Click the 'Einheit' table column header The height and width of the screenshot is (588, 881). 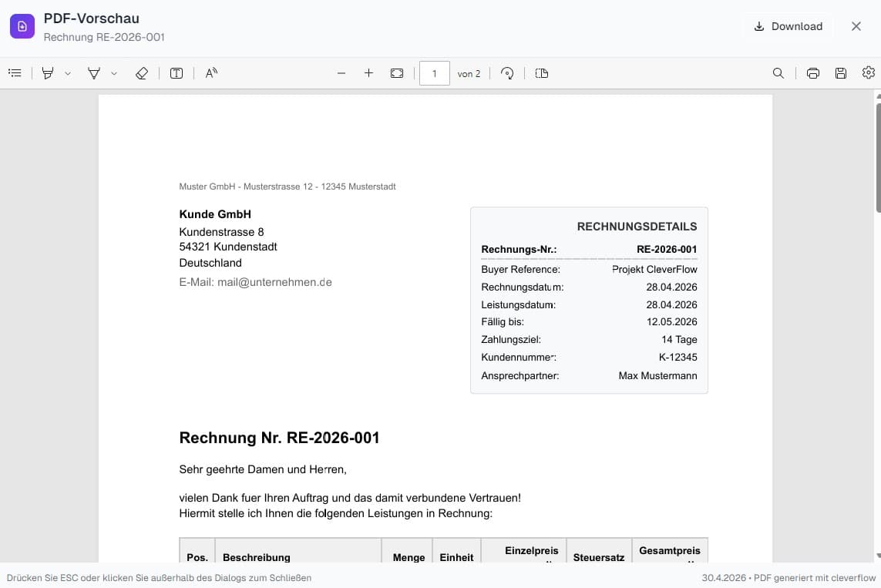tap(457, 558)
